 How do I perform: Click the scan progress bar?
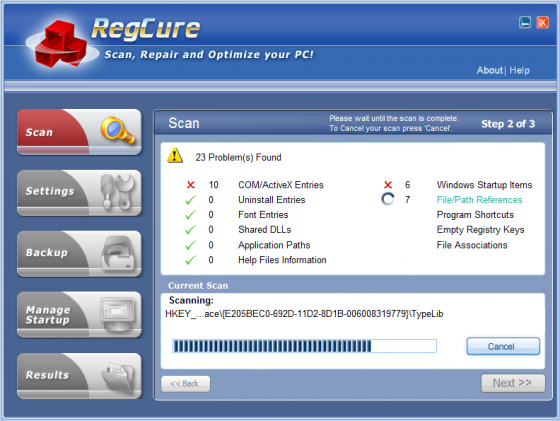[304, 346]
